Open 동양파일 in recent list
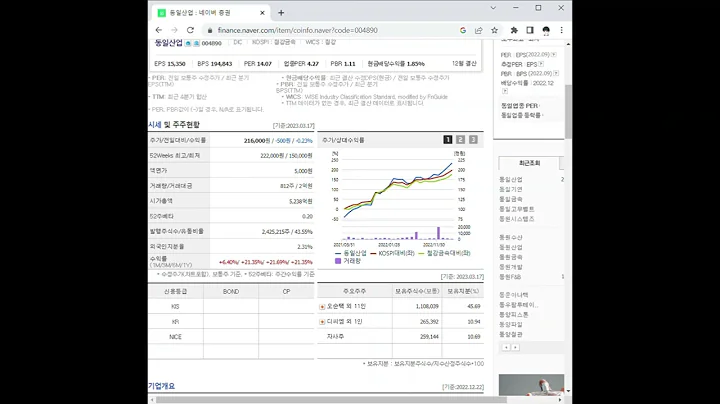The width and height of the screenshot is (720, 404). (511, 324)
